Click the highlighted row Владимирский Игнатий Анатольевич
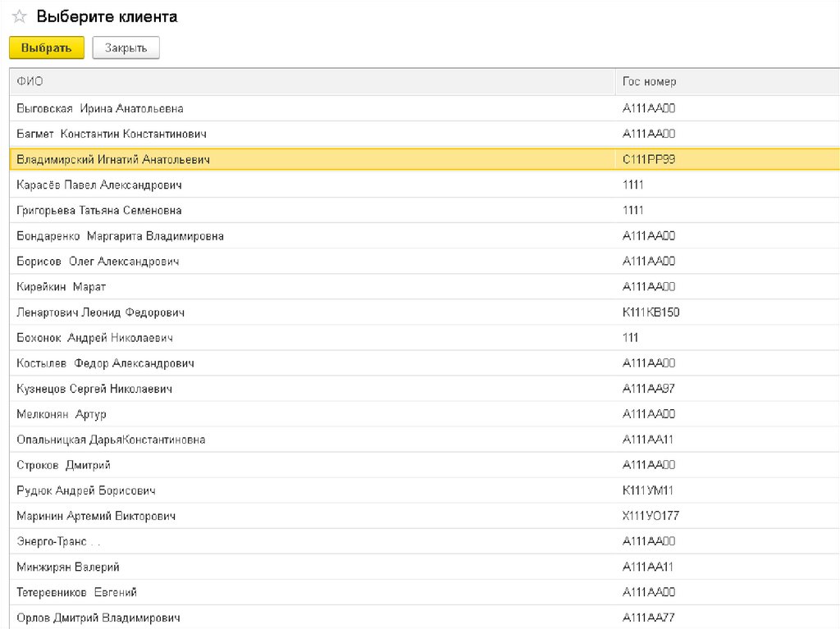 pos(113,159)
